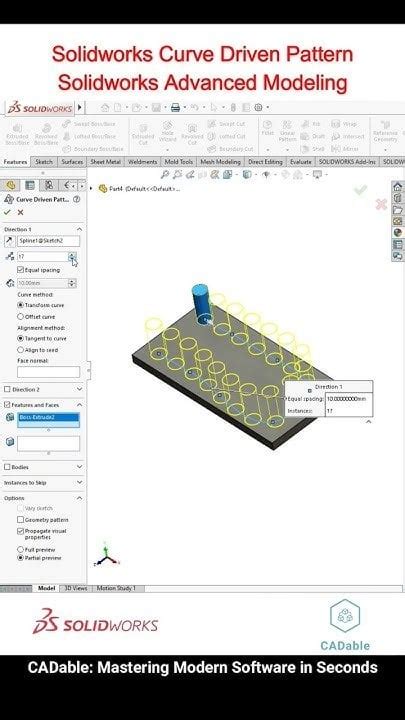Collapse the Features and Faces section chevron
Viewport: 405px width, 720px height.
pos(79,405)
